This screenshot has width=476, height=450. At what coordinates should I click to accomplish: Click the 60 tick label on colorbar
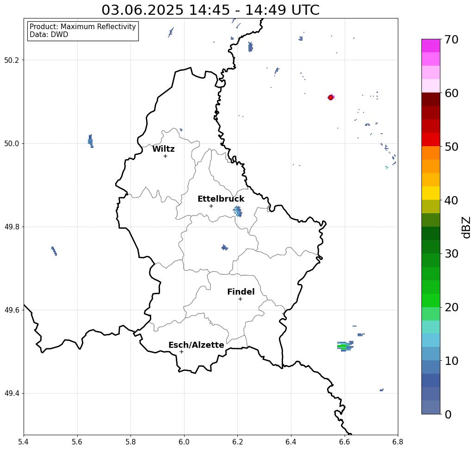pyautogui.click(x=451, y=93)
